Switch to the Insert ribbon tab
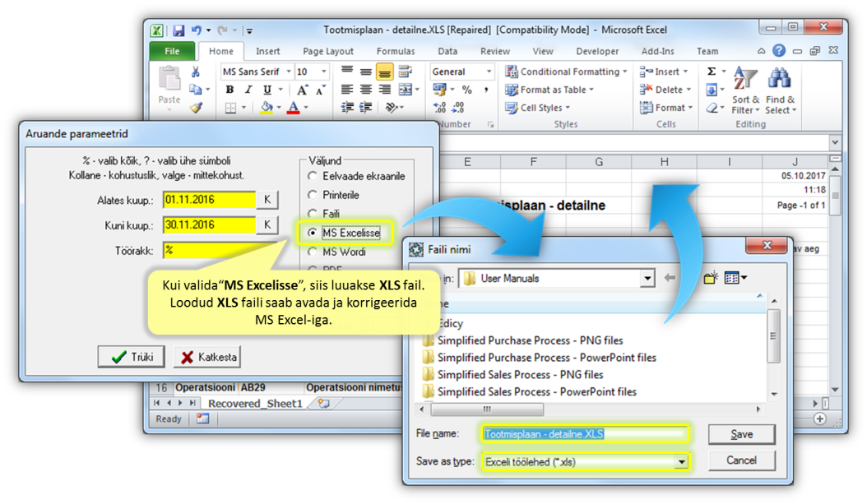This screenshot has height=504, width=867. (267, 51)
